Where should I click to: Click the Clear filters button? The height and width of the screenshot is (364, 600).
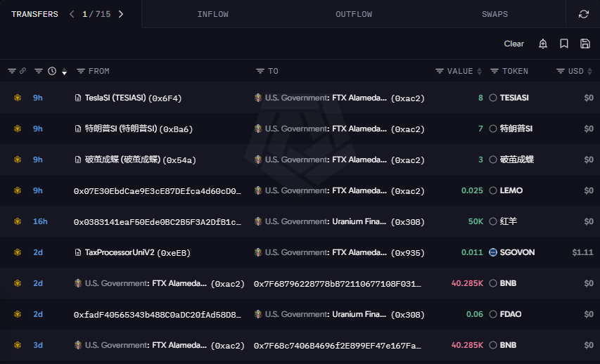513,44
